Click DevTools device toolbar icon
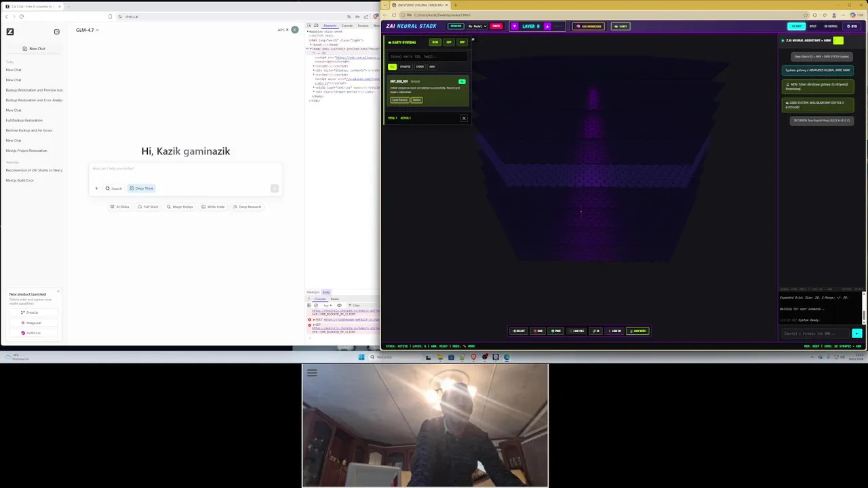Screen dimensions: 868x488 point(316,26)
